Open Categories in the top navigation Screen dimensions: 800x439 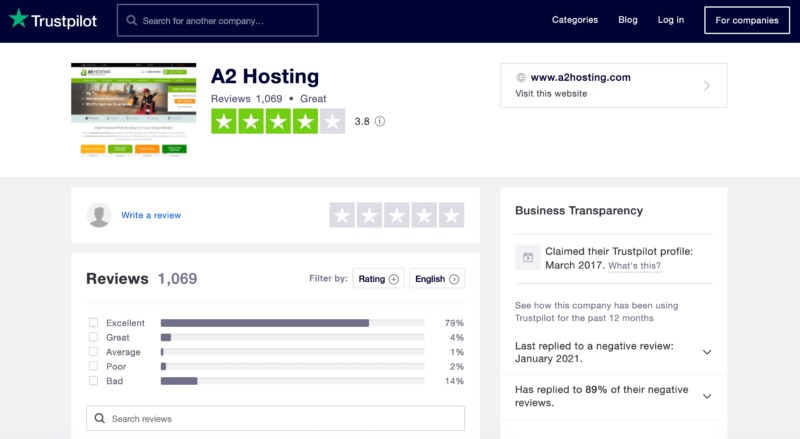574,20
